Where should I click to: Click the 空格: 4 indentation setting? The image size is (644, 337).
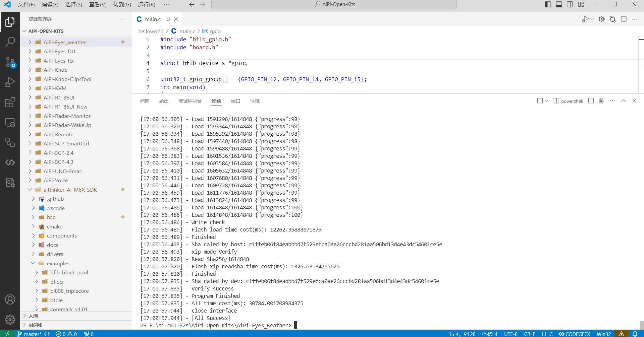click(x=490, y=334)
